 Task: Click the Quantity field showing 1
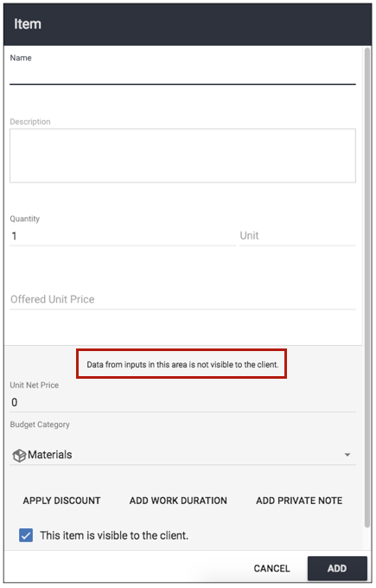pos(123,236)
